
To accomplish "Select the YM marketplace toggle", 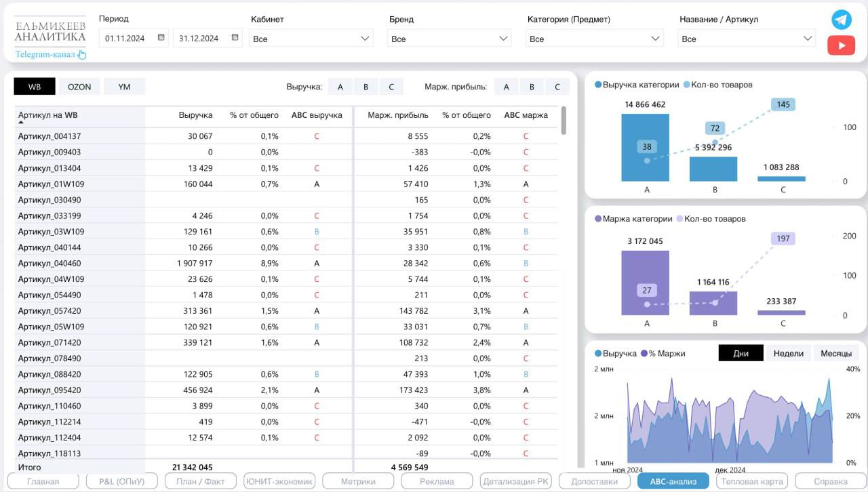I will click(x=124, y=87).
